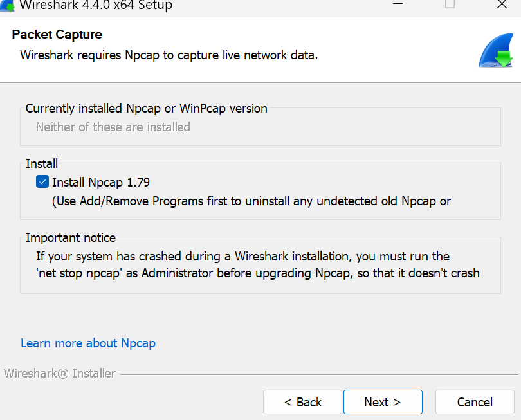Click the "Neither of these are installed" text
Image resolution: width=521 pixels, height=420 pixels.
coord(113,127)
